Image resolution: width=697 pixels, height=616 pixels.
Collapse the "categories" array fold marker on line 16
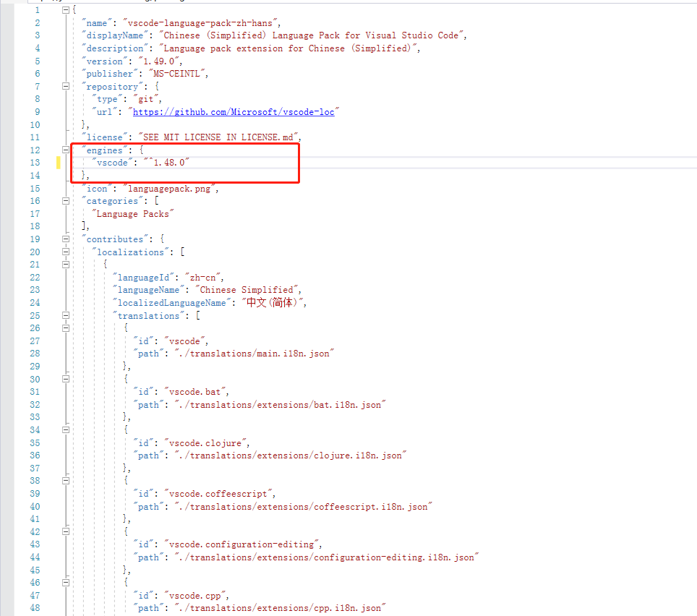pyautogui.click(x=66, y=201)
